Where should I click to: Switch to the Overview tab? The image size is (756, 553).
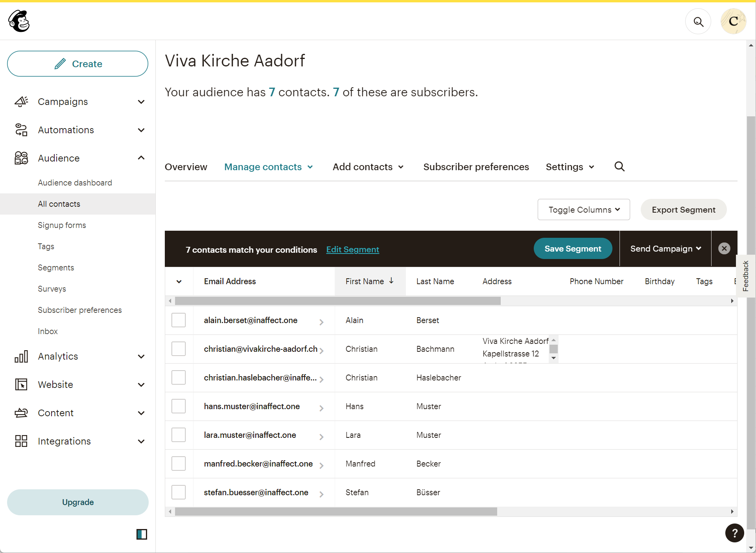[186, 167]
